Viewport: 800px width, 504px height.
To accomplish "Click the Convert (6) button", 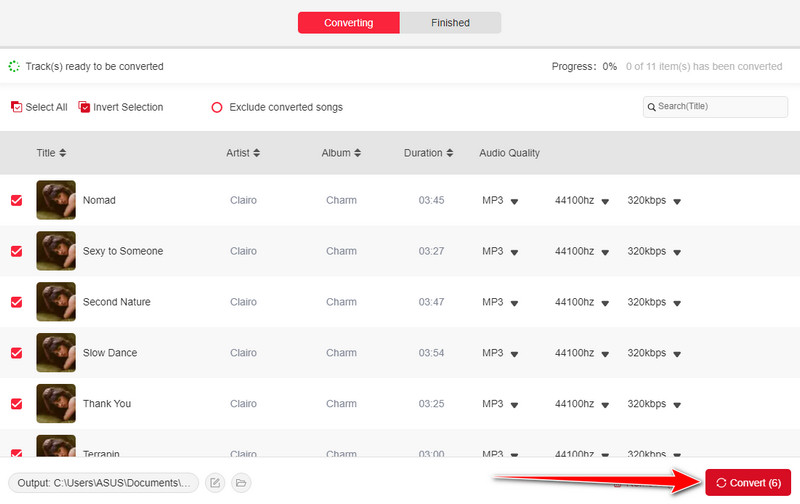I will click(748, 483).
